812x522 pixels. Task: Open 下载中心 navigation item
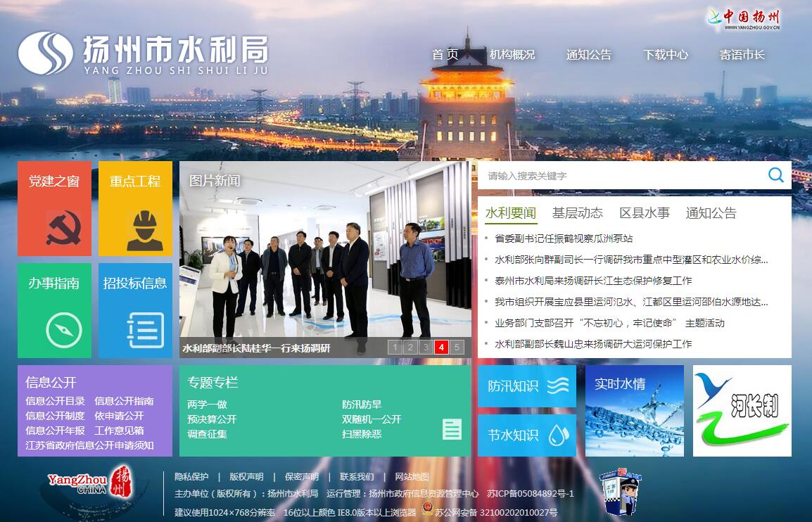pos(666,54)
